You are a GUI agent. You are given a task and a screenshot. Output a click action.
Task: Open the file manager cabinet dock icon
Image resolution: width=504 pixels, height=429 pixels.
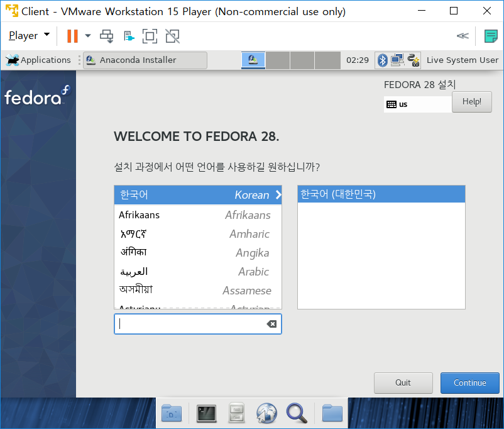tap(236, 413)
